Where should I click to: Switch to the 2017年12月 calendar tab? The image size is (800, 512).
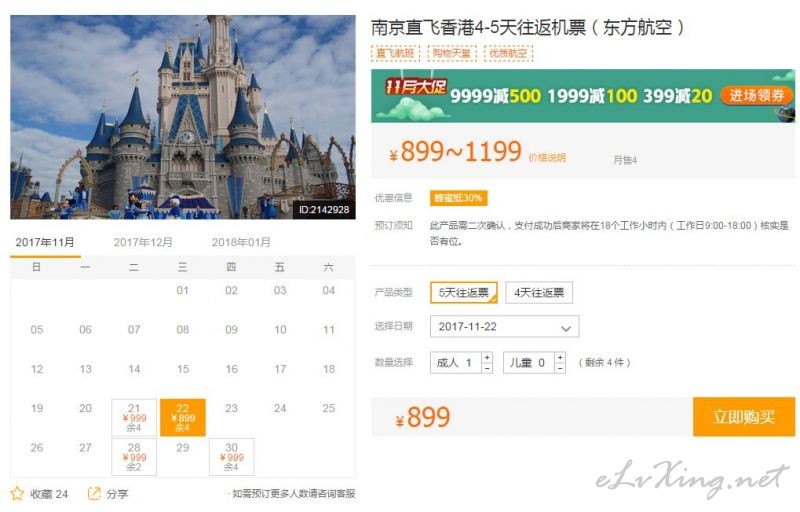(x=143, y=242)
